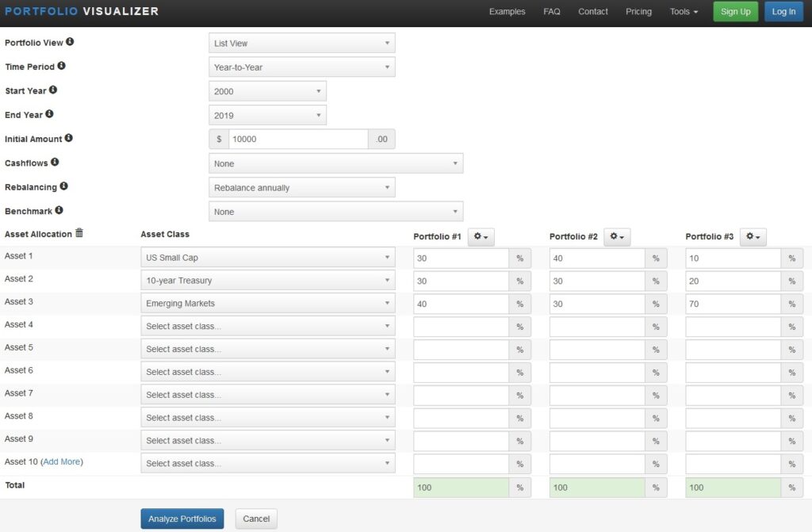Open the Portfolio View dropdown

point(302,43)
